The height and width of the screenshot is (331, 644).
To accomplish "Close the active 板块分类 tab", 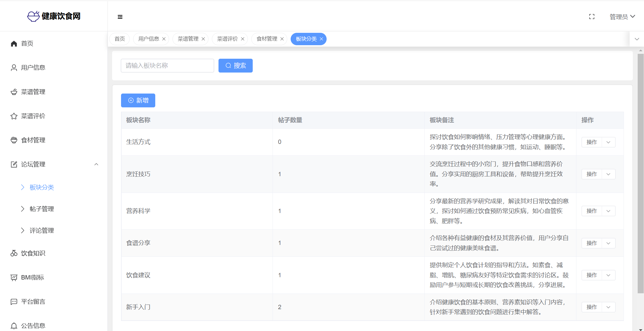I will point(321,39).
